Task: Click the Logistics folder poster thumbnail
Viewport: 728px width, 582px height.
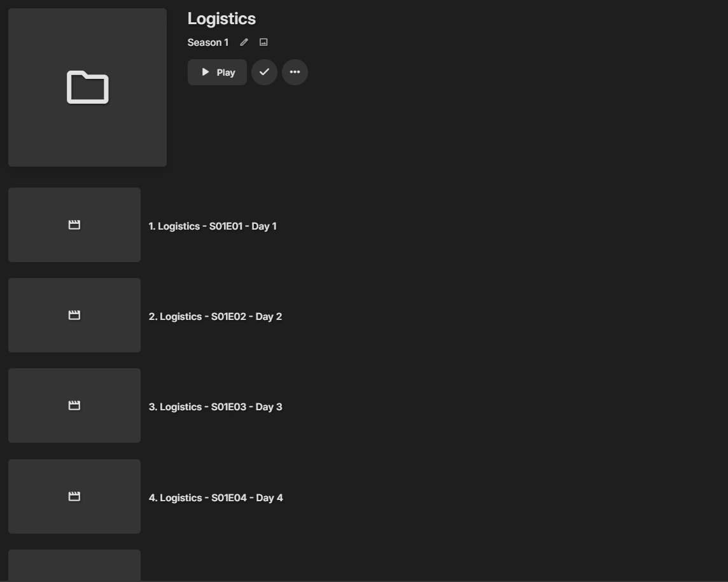Action: 87,87
